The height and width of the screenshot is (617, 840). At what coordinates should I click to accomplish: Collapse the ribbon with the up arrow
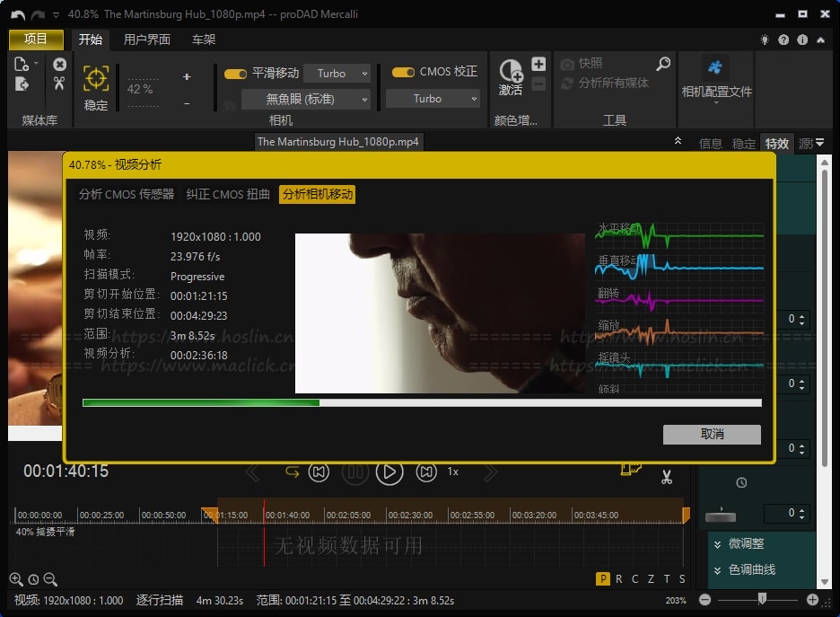(x=820, y=40)
